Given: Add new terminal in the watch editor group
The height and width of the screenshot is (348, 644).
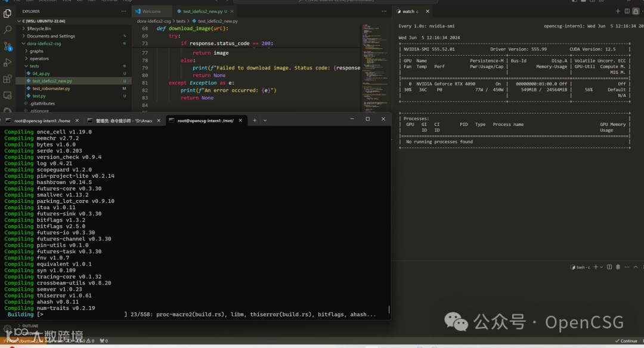Looking at the screenshot, I should pyautogui.click(x=618, y=11).
